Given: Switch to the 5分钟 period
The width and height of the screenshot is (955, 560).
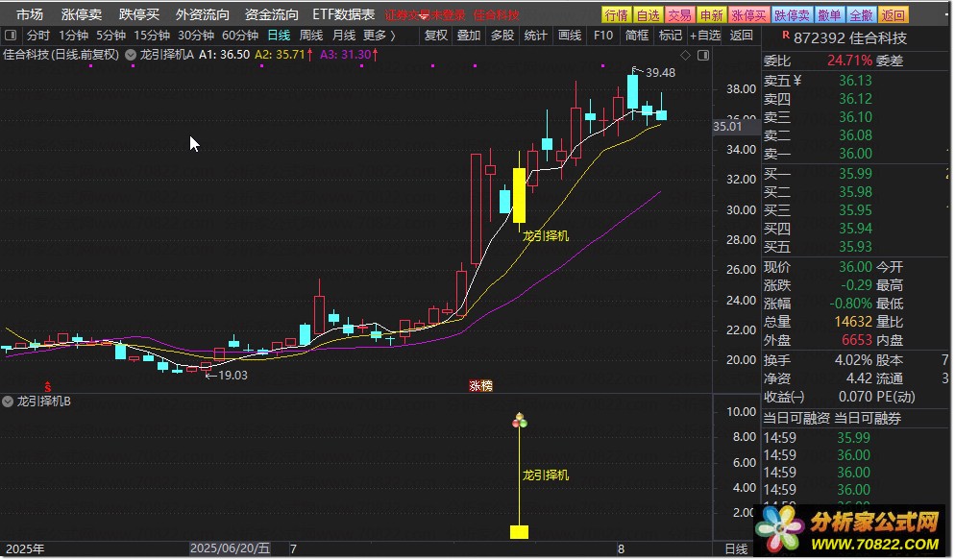Looking at the screenshot, I should 110,36.
